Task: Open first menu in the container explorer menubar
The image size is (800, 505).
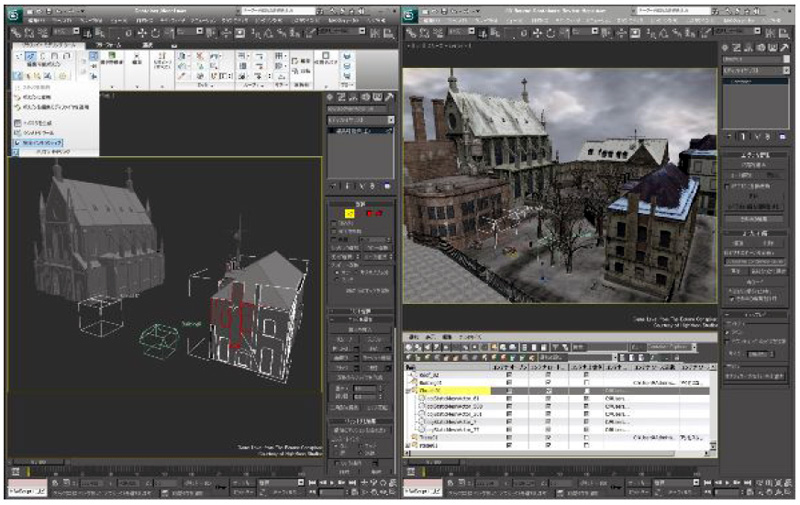Action: pyautogui.click(x=413, y=336)
